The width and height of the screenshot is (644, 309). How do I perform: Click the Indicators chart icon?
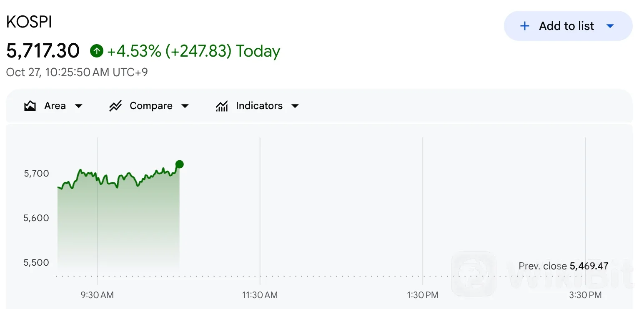222,106
